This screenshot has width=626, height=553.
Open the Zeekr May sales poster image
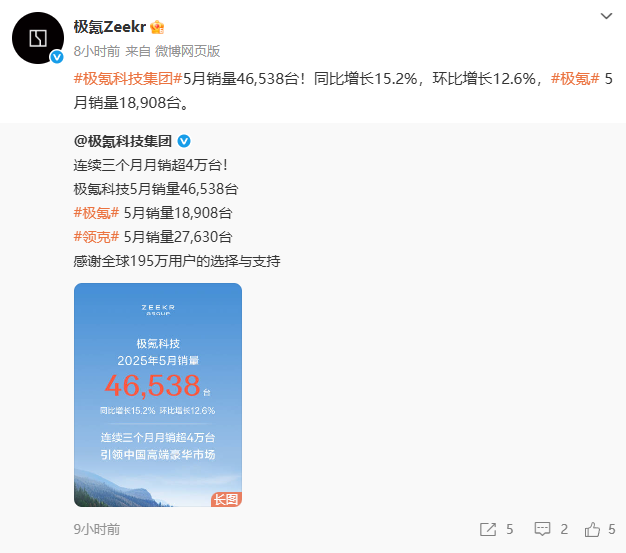click(158, 395)
